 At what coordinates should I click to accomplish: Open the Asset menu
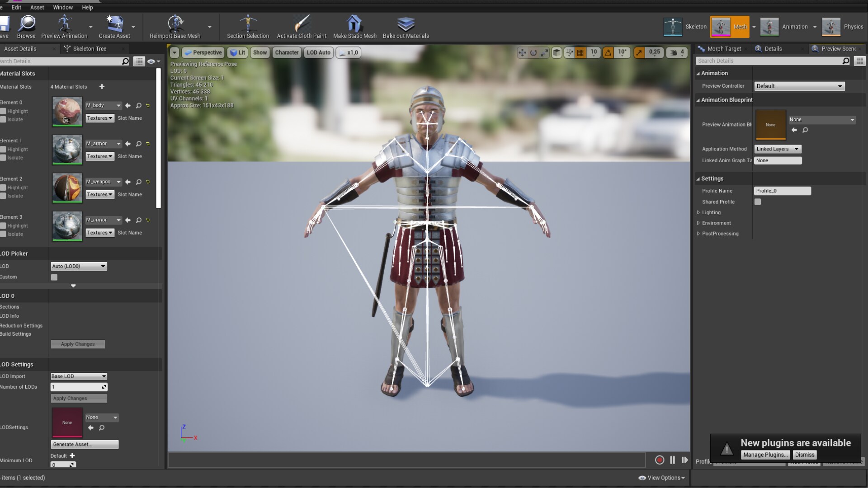click(37, 7)
